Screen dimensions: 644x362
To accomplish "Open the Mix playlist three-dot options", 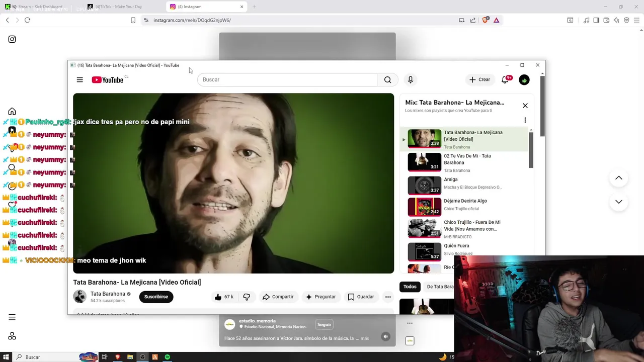I will [525, 120].
